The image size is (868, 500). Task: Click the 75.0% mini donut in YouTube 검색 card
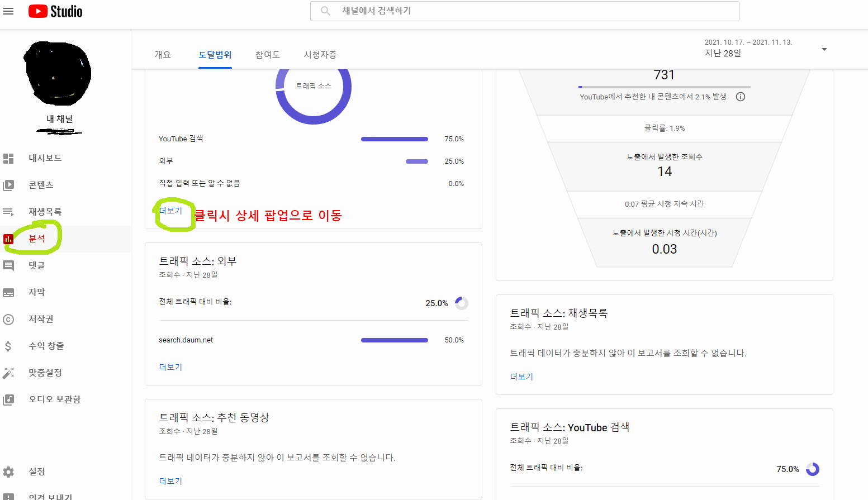coord(812,469)
